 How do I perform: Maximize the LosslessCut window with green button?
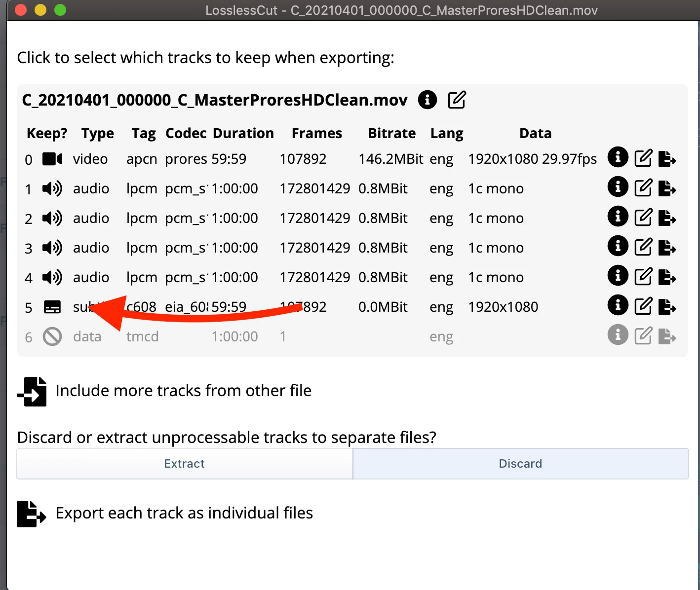click(x=60, y=10)
